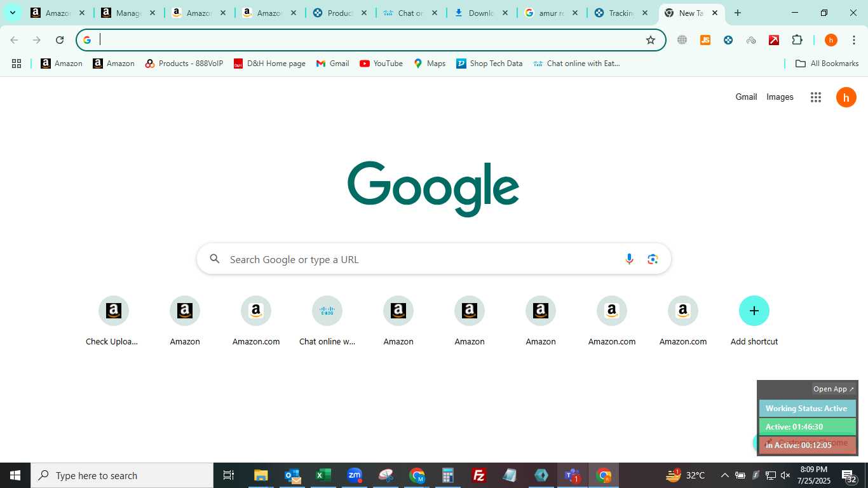Open the Windows Start menu

click(x=15, y=475)
